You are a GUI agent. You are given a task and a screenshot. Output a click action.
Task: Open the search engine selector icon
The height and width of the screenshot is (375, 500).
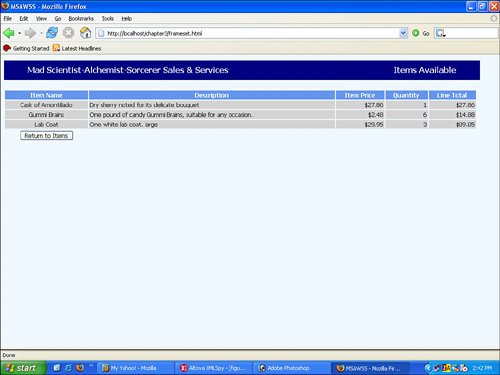tap(441, 33)
